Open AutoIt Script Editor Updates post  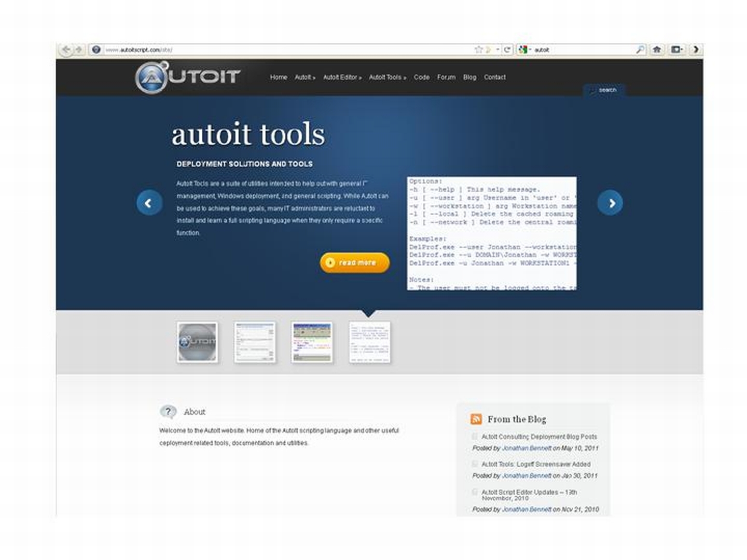pos(529,495)
